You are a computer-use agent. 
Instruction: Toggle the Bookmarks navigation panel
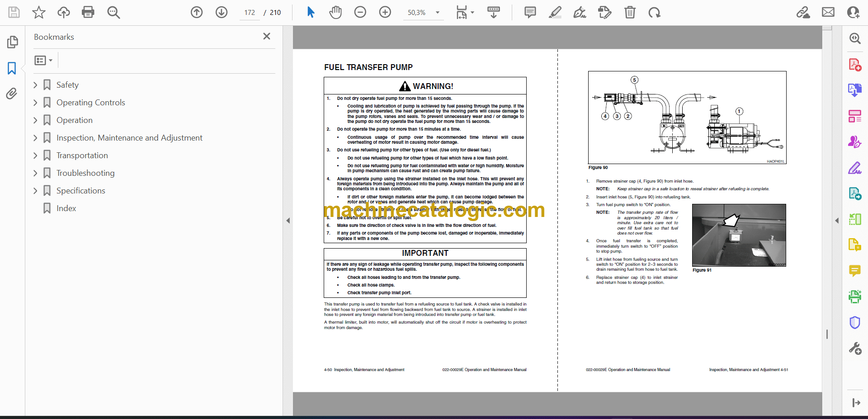pos(12,68)
